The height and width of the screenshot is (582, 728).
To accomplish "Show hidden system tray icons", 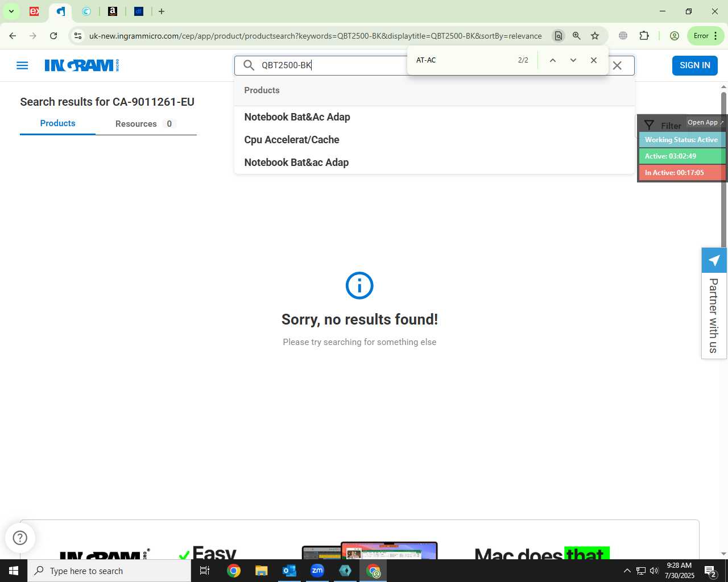I will tap(627, 571).
